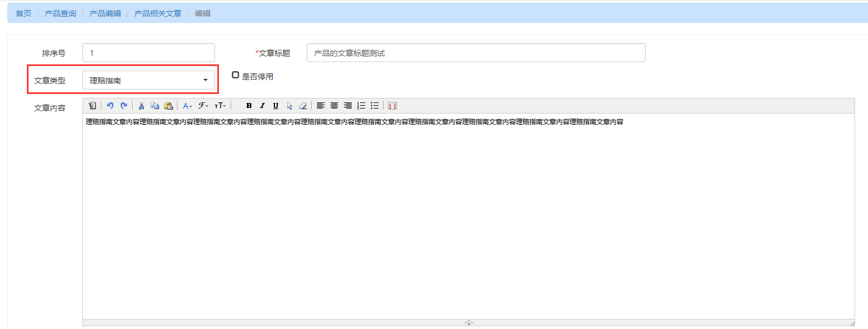This screenshot has width=868, height=329.
Task: Open the font family menu
Action: (203, 105)
